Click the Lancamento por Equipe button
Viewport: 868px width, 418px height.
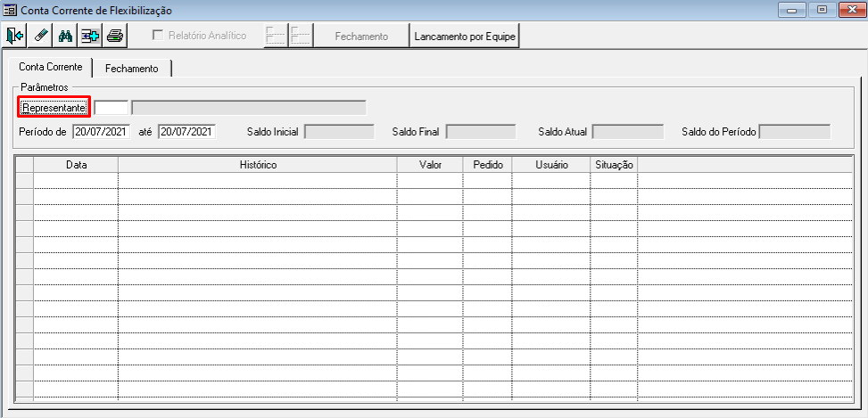465,36
